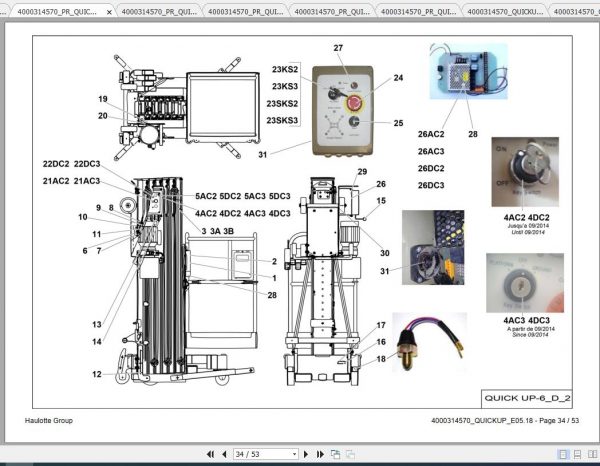Switch to the 4000314570_QUICKU... tab
The width and height of the screenshot is (600, 466).
pos(505,12)
